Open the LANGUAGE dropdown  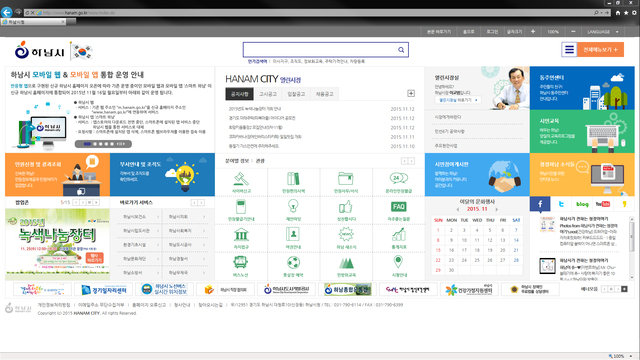coord(603,31)
